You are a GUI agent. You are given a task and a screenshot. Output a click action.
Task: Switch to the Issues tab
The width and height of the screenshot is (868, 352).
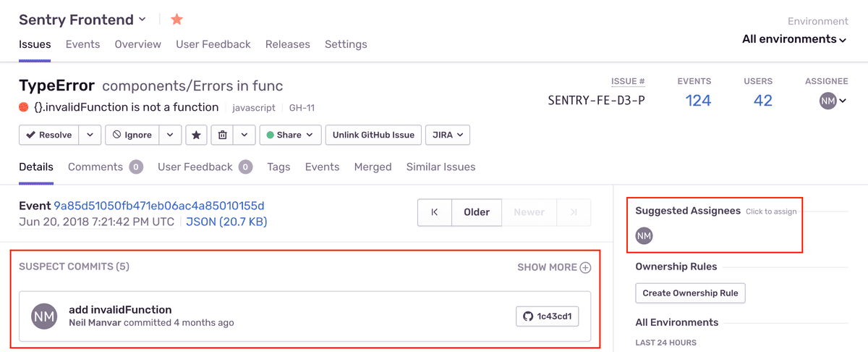tap(35, 44)
